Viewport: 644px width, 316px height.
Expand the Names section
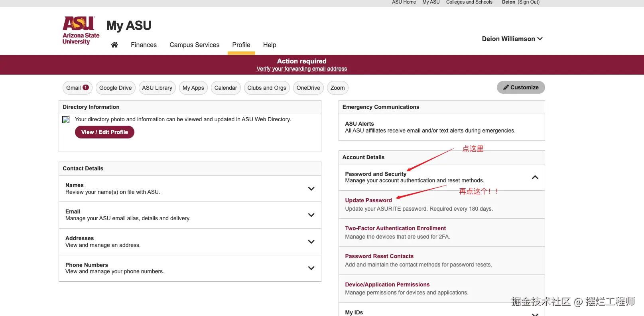click(311, 189)
